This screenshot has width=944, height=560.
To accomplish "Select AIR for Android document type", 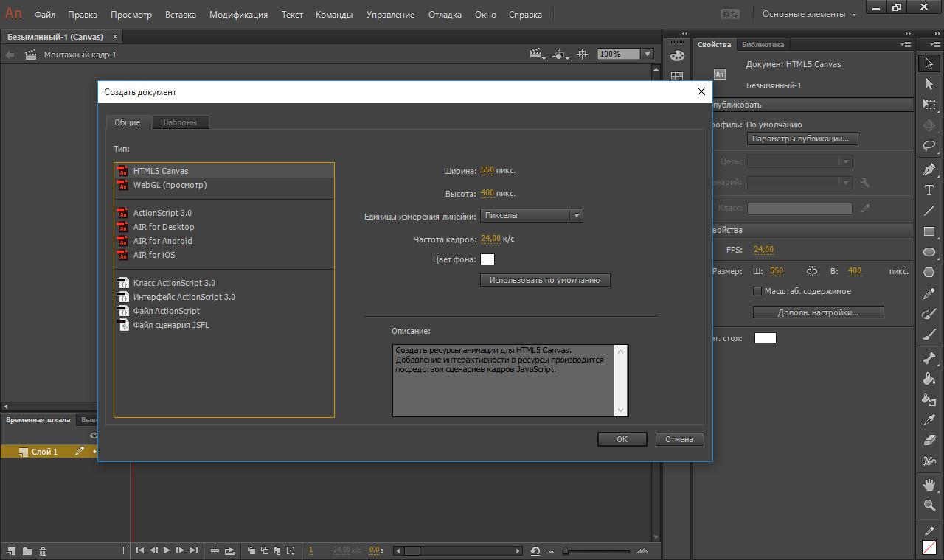I will point(224,241).
